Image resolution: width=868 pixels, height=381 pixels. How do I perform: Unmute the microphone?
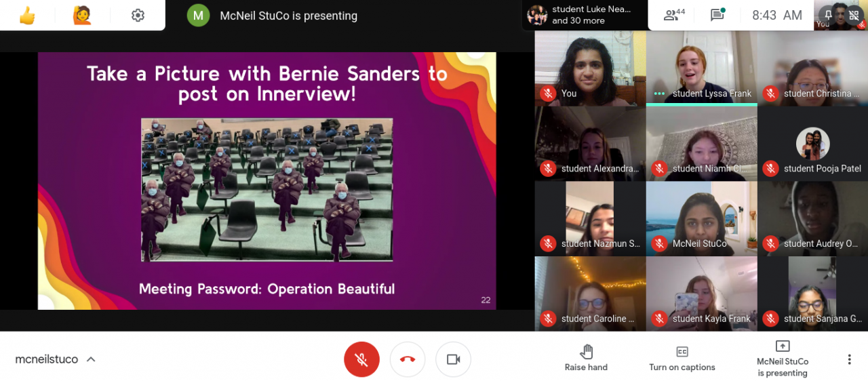tap(361, 359)
